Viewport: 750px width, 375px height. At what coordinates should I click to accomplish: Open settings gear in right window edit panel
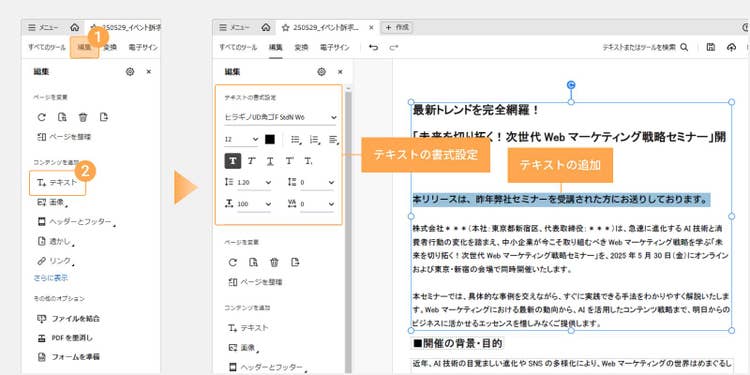click(x=321, y=72)
